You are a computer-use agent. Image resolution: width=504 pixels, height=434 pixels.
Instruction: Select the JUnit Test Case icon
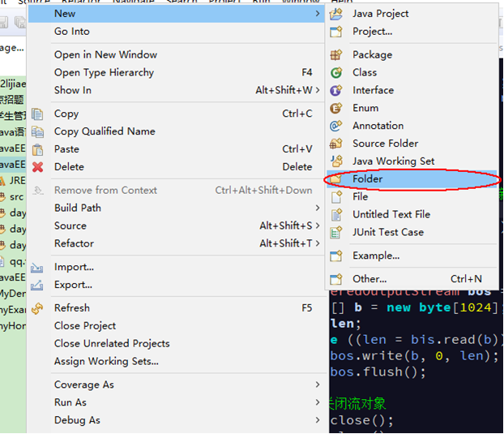click(x=336, y=232)
